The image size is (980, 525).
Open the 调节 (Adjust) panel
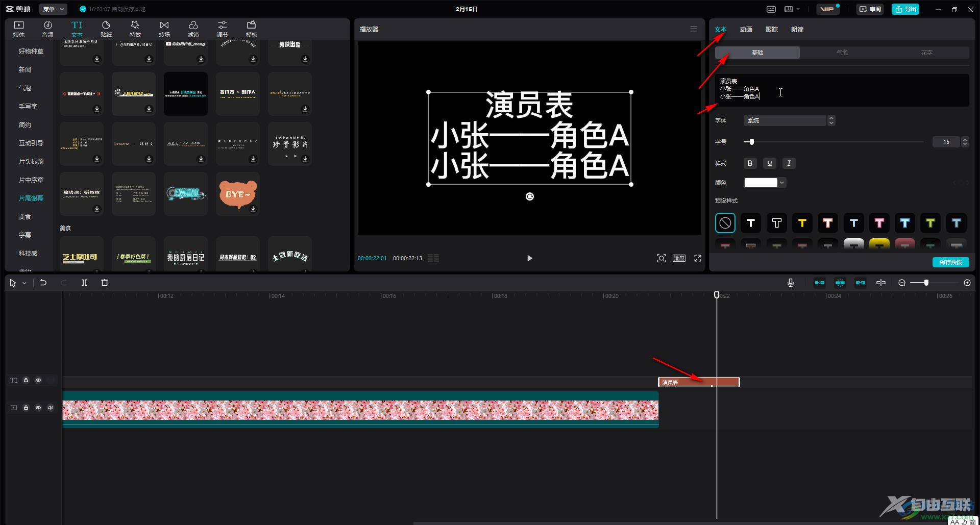coord(223,29)
